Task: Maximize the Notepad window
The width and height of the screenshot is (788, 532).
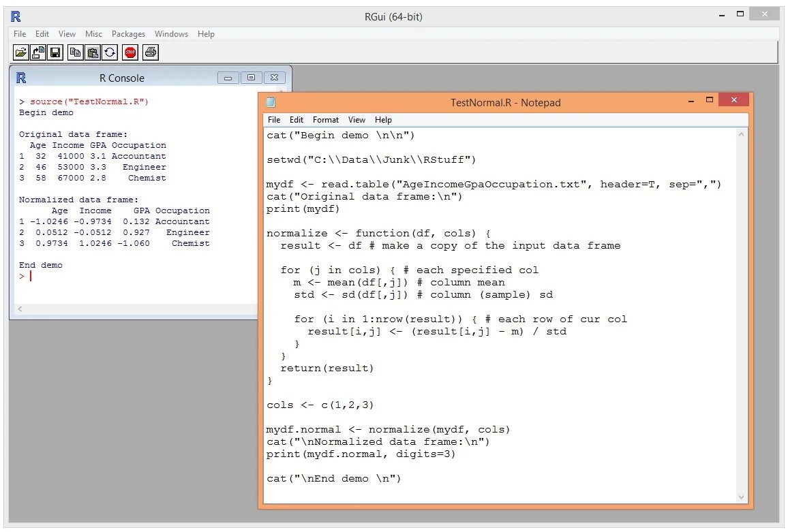Action: 710,100
